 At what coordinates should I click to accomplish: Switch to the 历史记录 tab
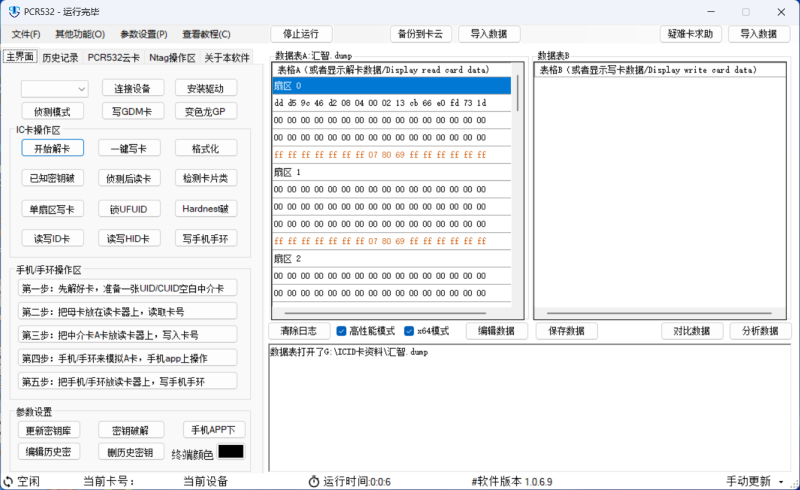(x=60, y=58)
